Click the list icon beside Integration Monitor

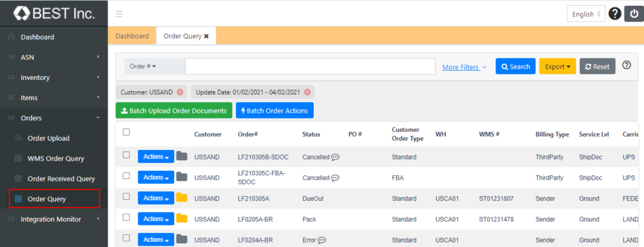(11, 219)
